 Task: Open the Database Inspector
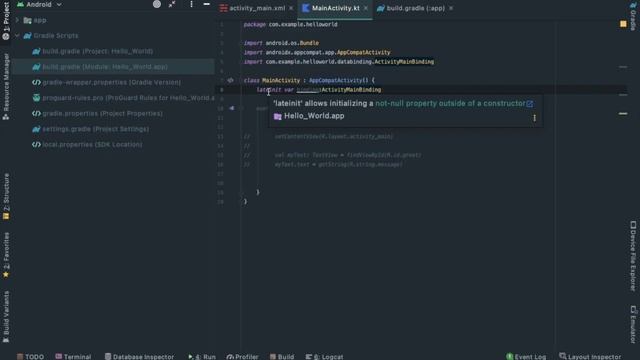tap(139, 356)
